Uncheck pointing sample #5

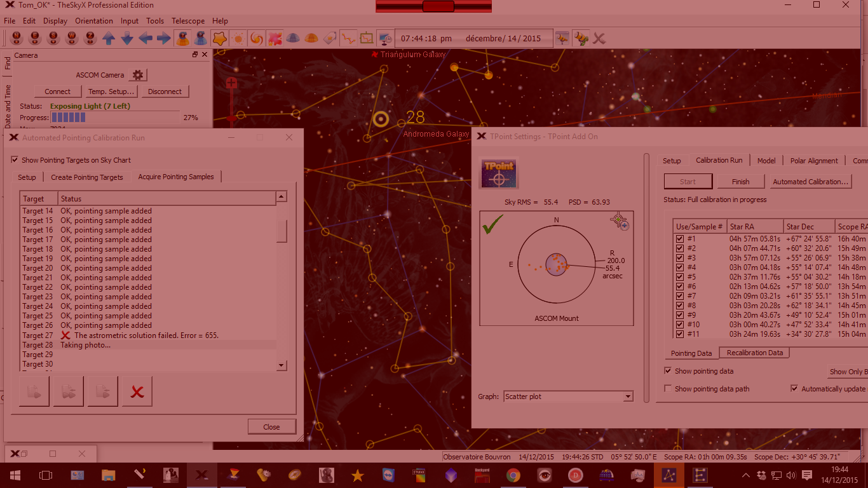680,277
